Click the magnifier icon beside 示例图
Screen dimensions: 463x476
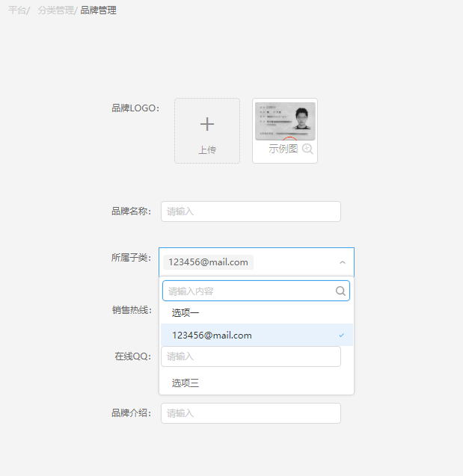(307, 149)
